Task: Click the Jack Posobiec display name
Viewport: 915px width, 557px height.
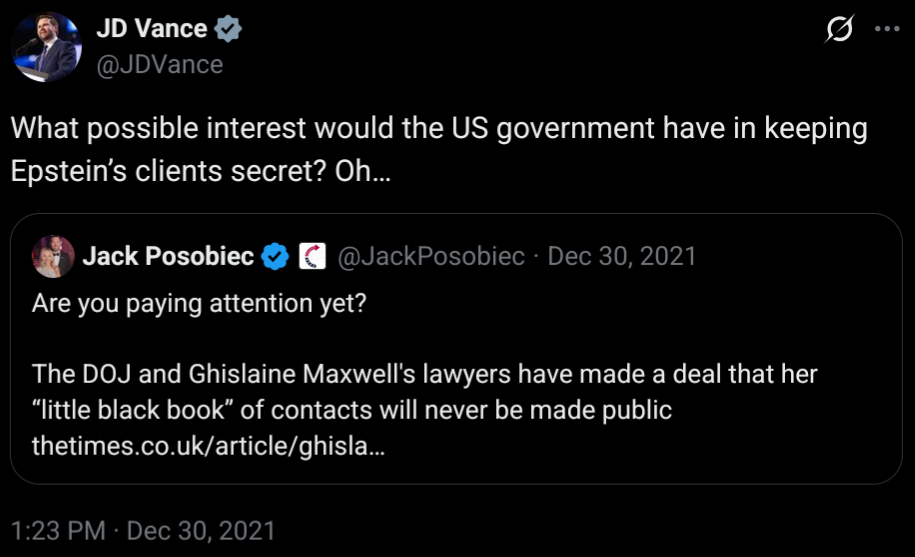Action: coord(167,257)
